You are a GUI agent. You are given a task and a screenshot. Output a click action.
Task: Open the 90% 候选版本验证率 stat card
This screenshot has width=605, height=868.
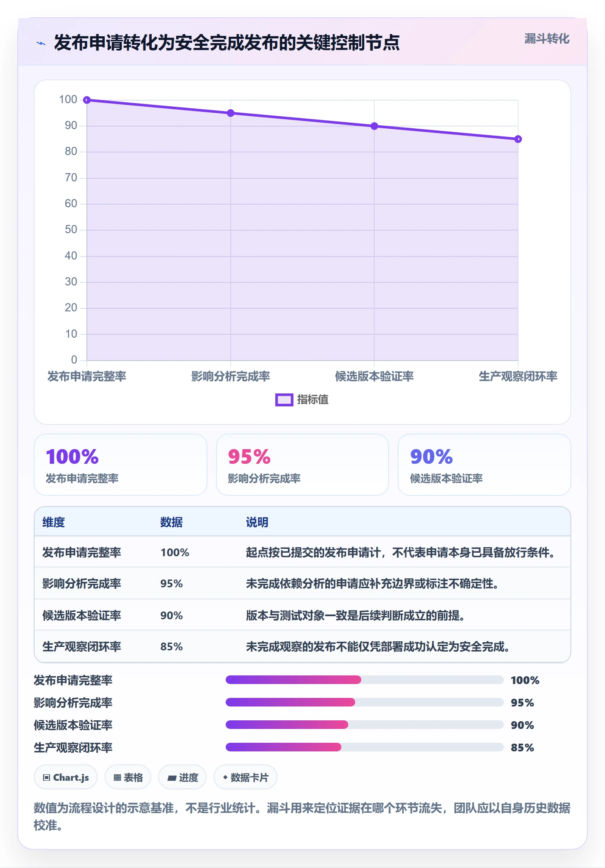pyautogui.click(x=484, y=465)
